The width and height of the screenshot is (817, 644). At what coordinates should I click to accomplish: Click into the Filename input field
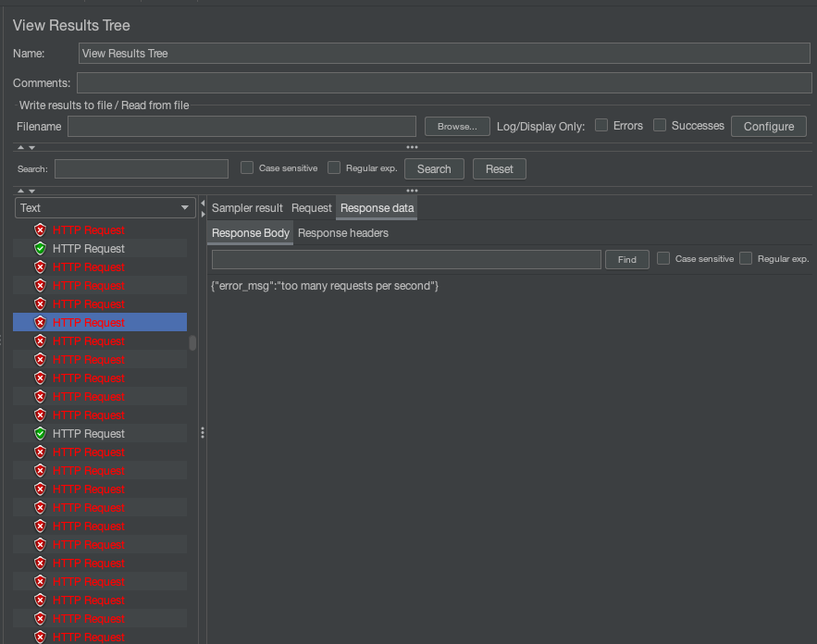(241, 127)
